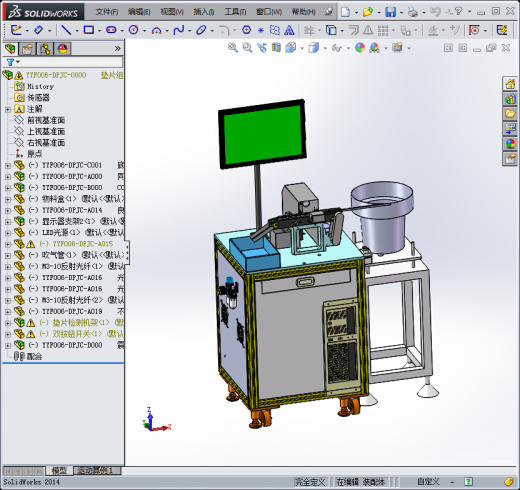520x490 pixels.
Task: Open the 工具(T) menu
Action: pos(235,12)
